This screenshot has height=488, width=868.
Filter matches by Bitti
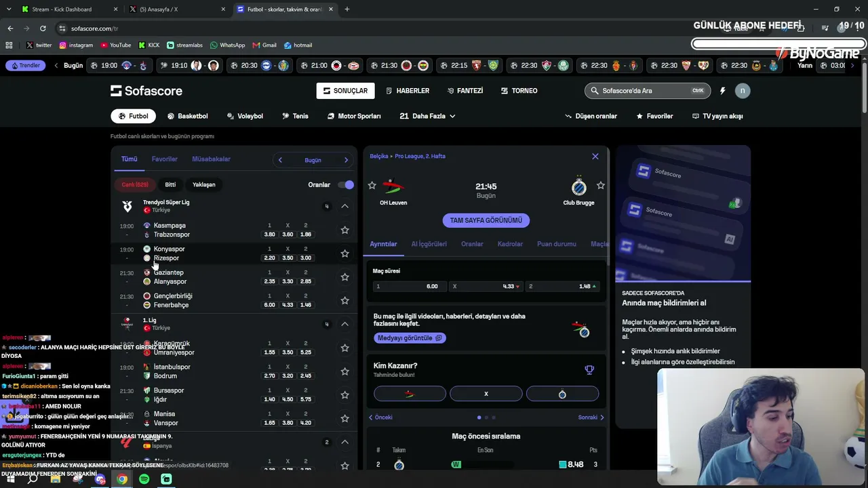[x=170, y=184]
